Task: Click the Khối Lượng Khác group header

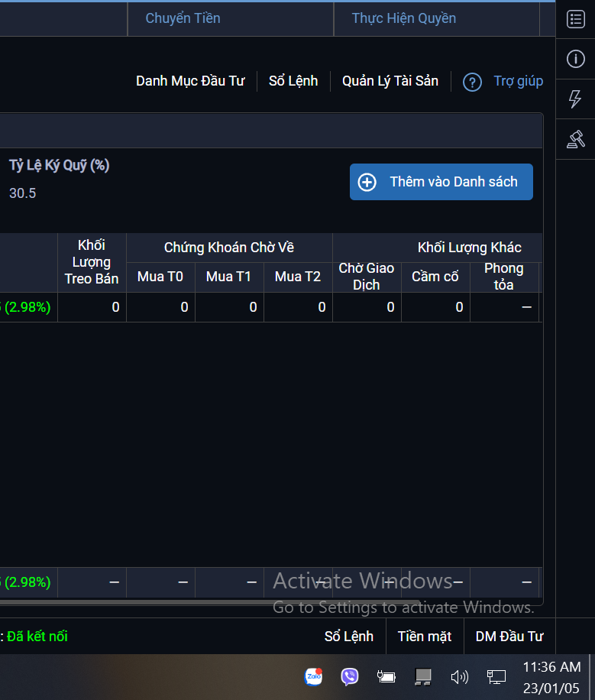Action: (x=469, y=248)
